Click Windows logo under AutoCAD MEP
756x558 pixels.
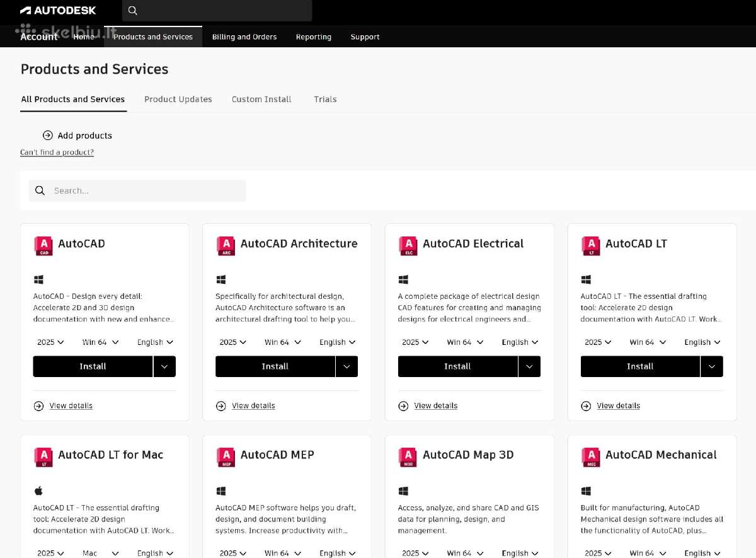(220, 491)
